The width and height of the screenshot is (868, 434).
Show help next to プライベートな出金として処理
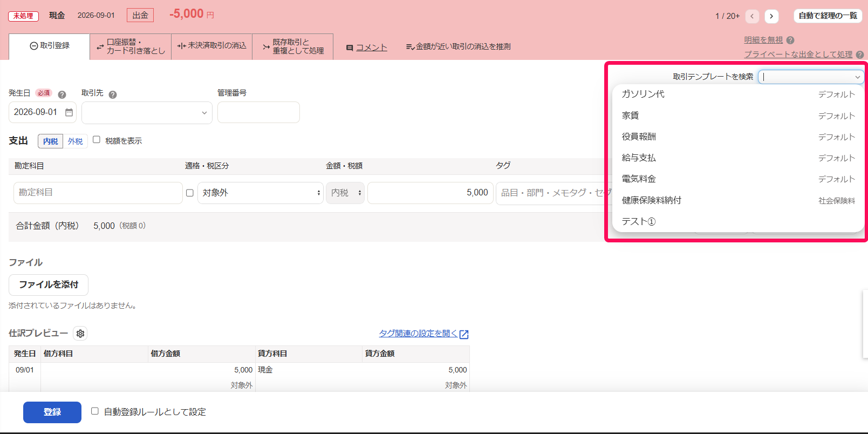860,55
